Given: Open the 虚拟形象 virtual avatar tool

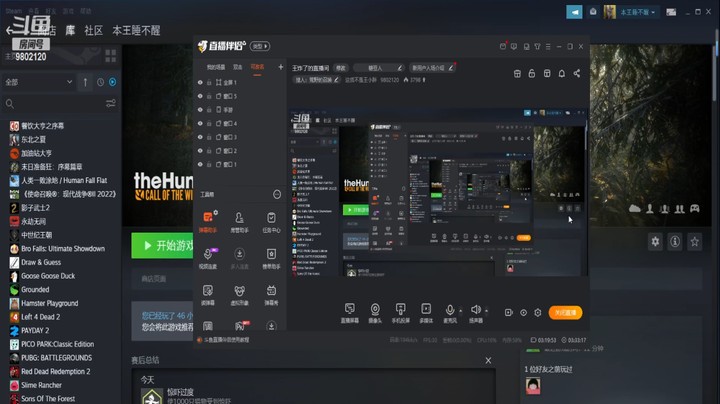Looking at the screenshot, I should tap(239, 294).
